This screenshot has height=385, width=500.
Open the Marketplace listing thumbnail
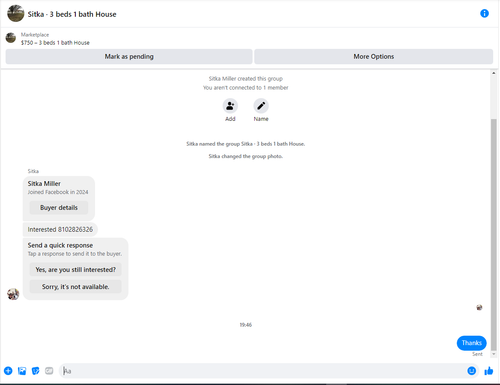click(x=11, y=38)
